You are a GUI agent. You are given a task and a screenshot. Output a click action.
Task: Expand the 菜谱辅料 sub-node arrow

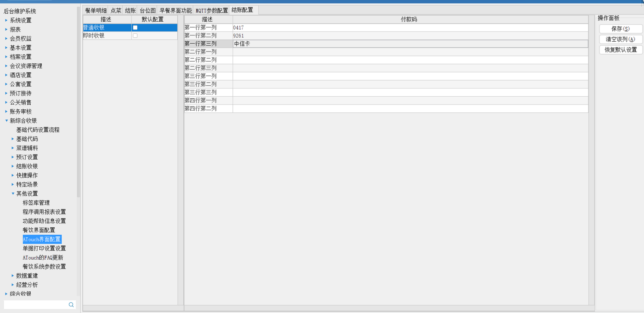coord(13,148)
